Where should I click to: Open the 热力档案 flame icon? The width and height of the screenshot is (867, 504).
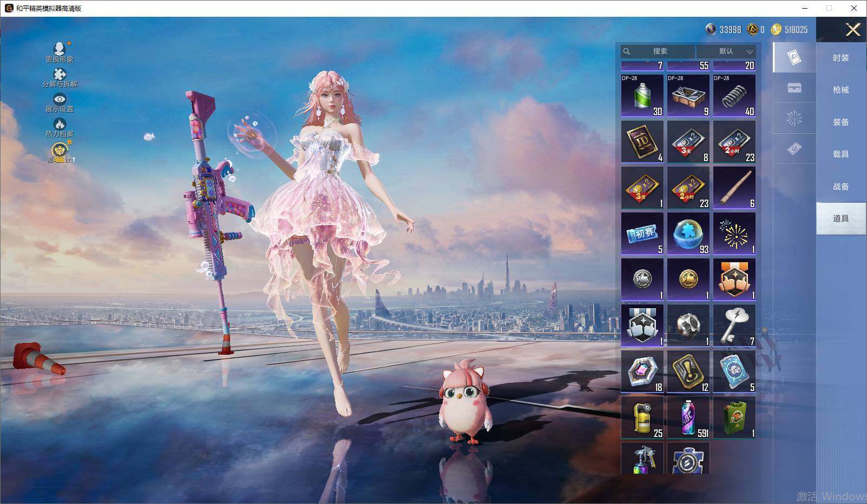coord(60,128)
